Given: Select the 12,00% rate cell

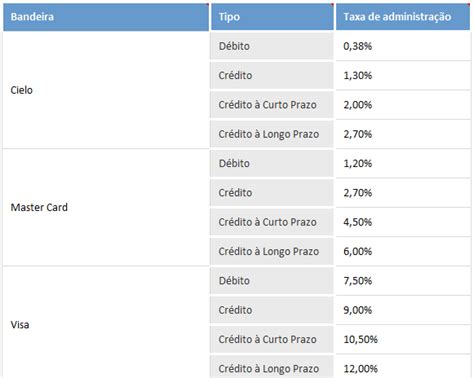Looking at the screenshot, I should (x=403, y=367).
